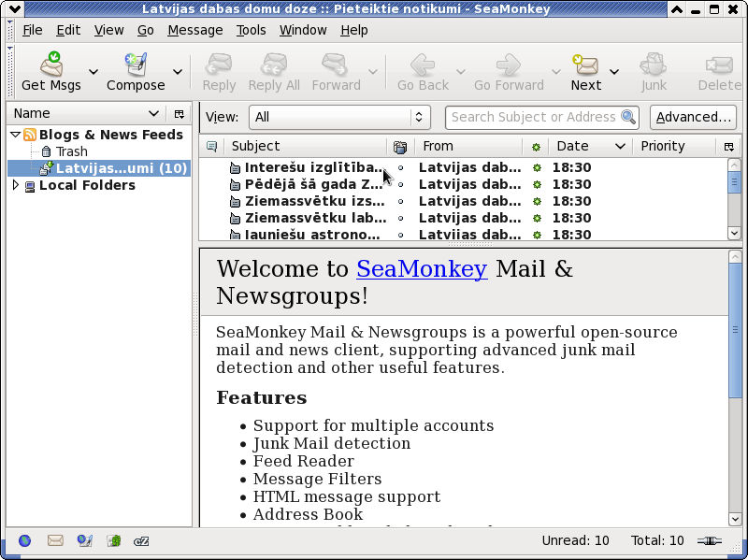Click the Forward toolbar button

tap(336, 72)
